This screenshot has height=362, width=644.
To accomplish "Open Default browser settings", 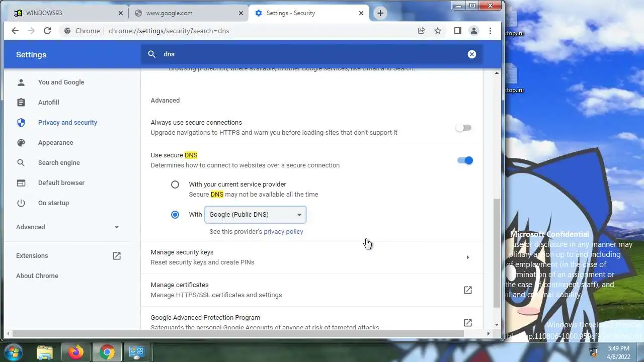I will click(x=61, y=183).
